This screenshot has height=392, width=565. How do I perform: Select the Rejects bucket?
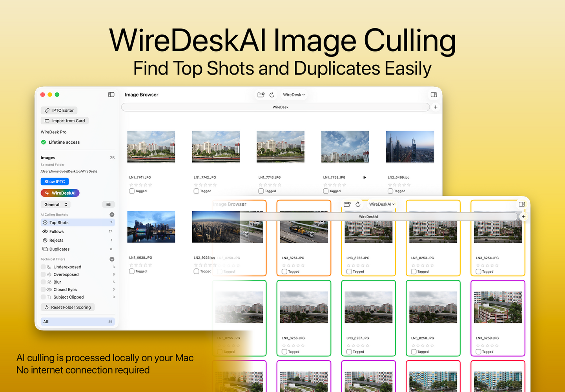tap(78, 240)
